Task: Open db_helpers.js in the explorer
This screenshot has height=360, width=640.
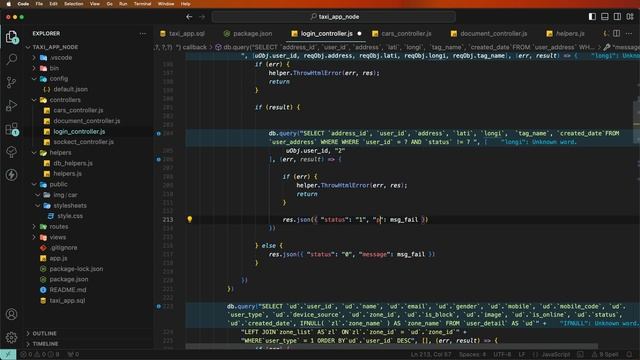Action: click(73, 163)
